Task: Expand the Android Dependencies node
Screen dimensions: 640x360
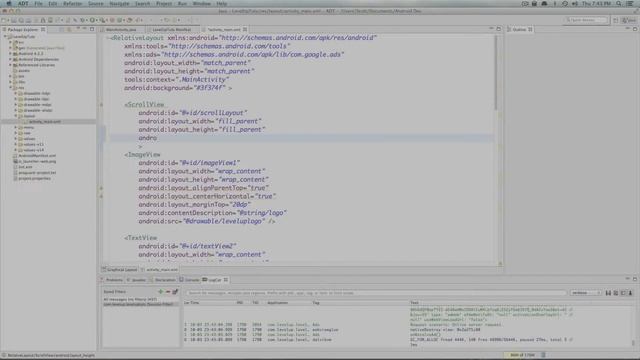Action: (x=11, y=59)
